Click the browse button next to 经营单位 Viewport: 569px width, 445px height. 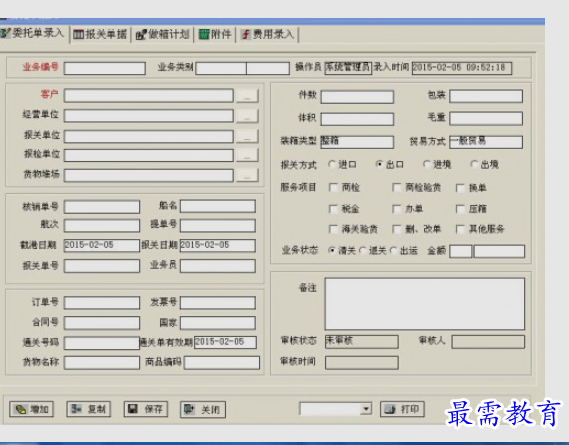[247, 116]
